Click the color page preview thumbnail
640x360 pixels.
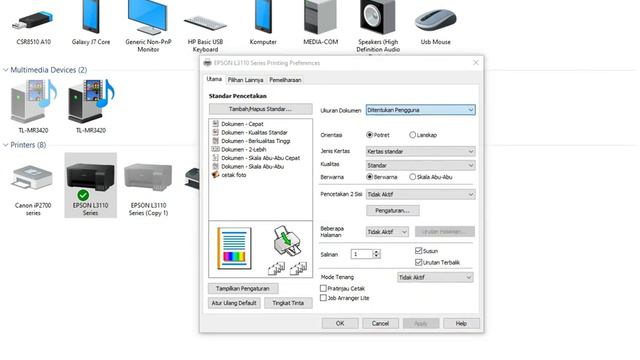(x=234, y=248)
